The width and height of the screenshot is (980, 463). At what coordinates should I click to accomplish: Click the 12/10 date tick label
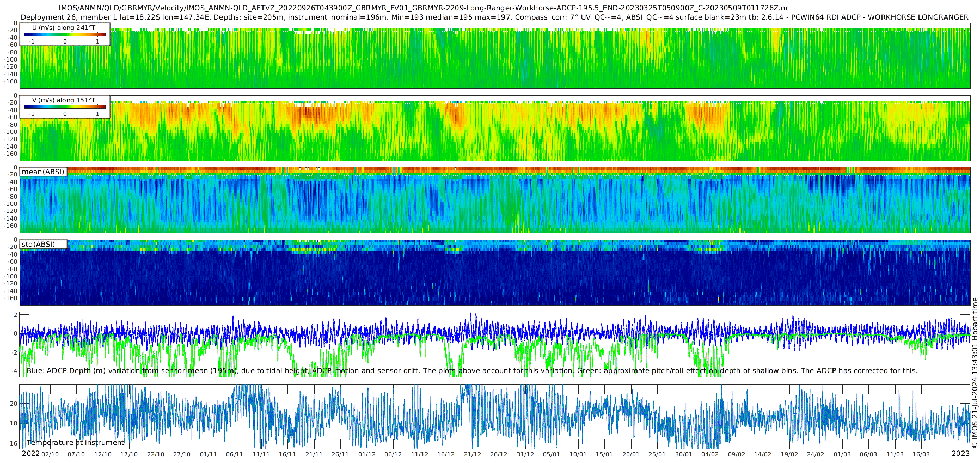coord(102,454)
